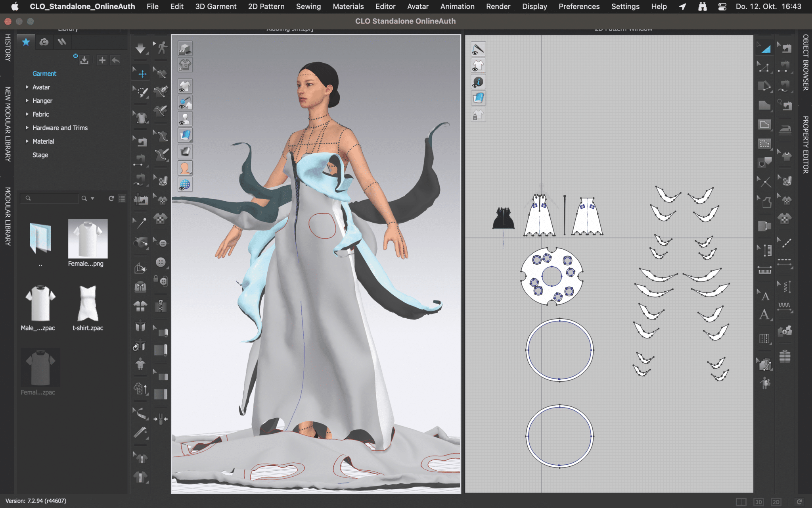Select the Move tool in 3D toolbar
The height and width of the screenshot is (508, 812).
pos(143,73)
